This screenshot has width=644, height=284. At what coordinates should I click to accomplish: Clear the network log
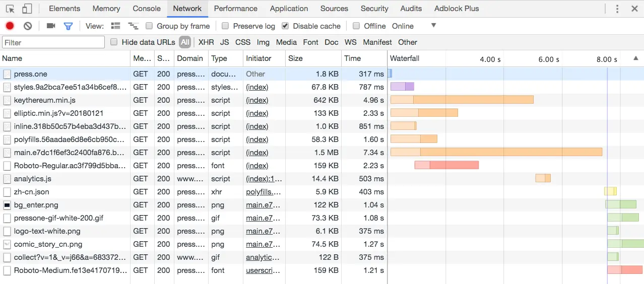tap(28, 26)
